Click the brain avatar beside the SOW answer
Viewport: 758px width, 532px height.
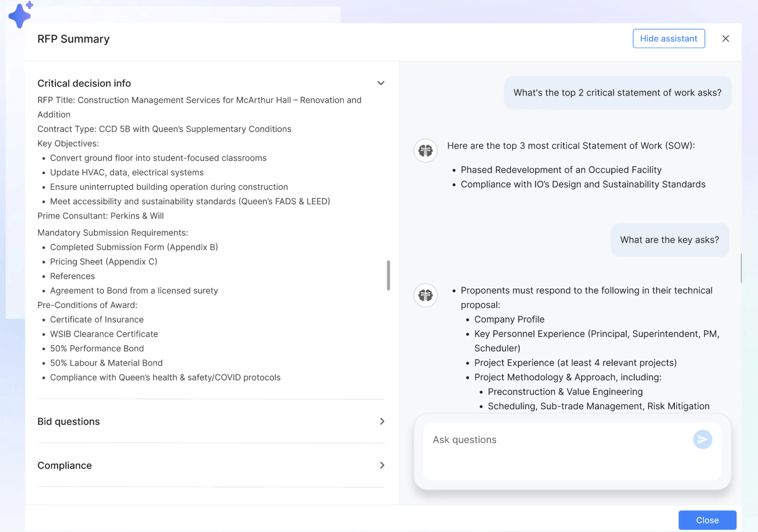point(425,151)
